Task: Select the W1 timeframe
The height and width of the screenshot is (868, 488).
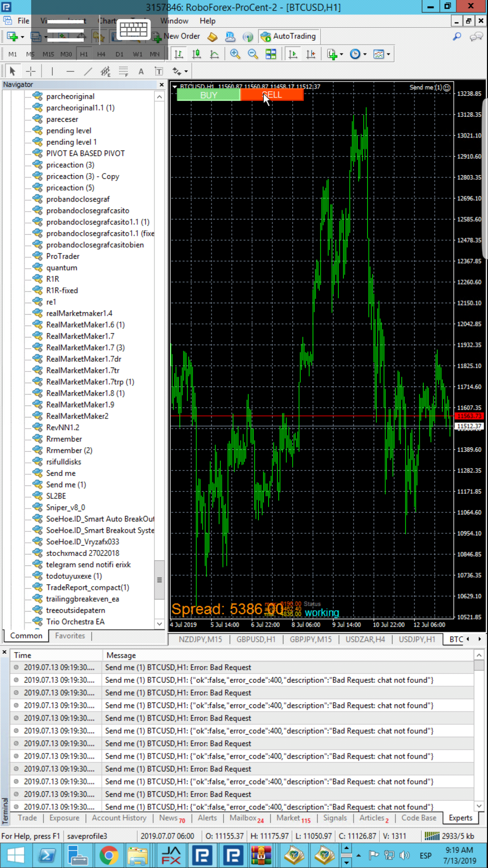Action: [137, 54]
